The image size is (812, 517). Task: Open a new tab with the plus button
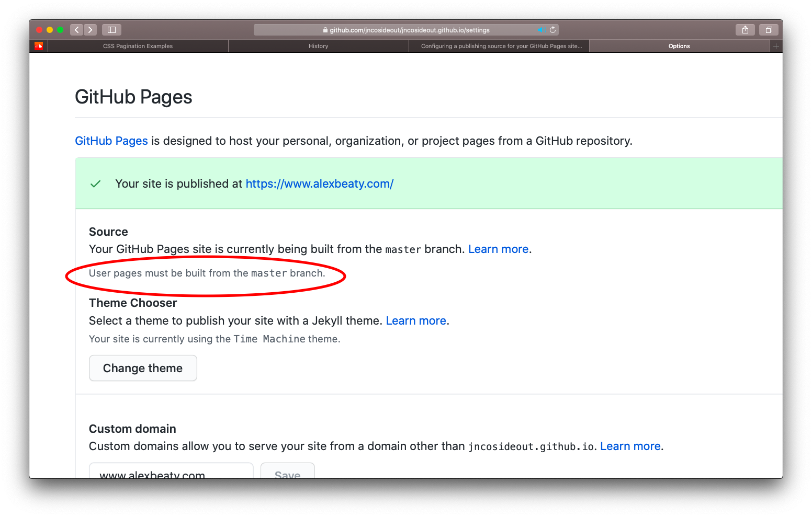pos(776,46)
